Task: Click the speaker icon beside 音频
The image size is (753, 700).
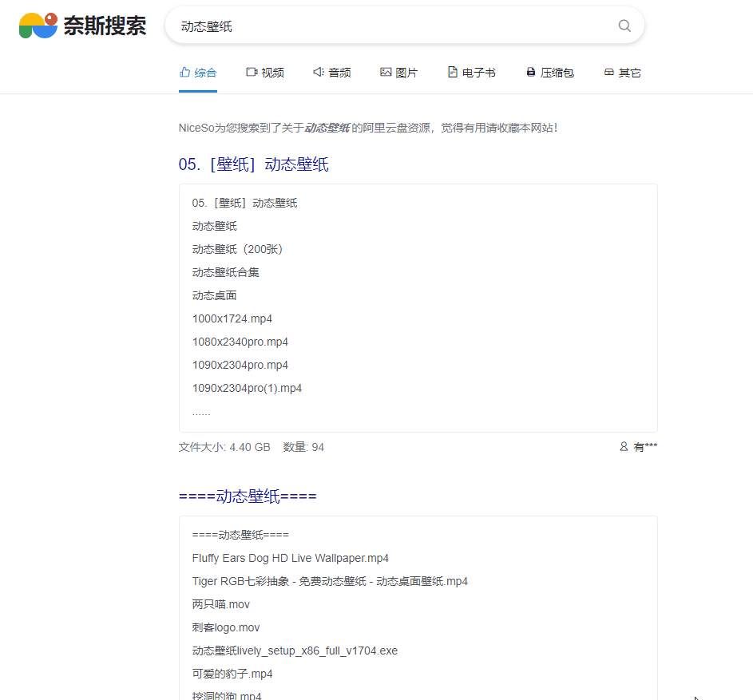Action: click(319, 72)
